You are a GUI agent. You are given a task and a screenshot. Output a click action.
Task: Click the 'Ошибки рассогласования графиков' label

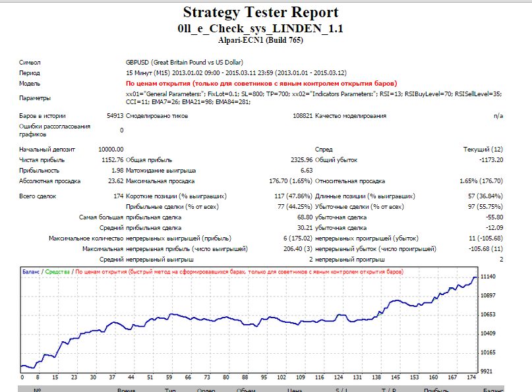[55, 130]
